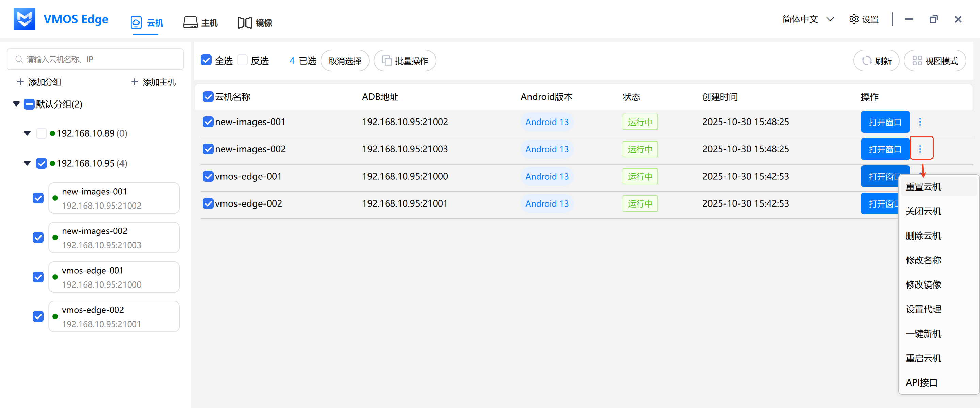Open the 批量操作 batch operations button

pyautogui.click(x=405, y=61)
